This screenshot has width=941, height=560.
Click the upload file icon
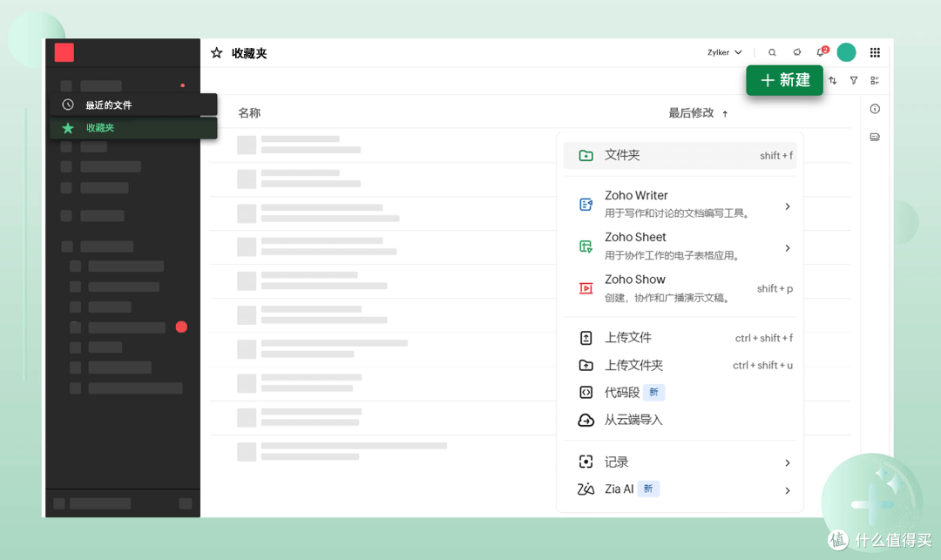pyautogui.click(x=586, y=338)
